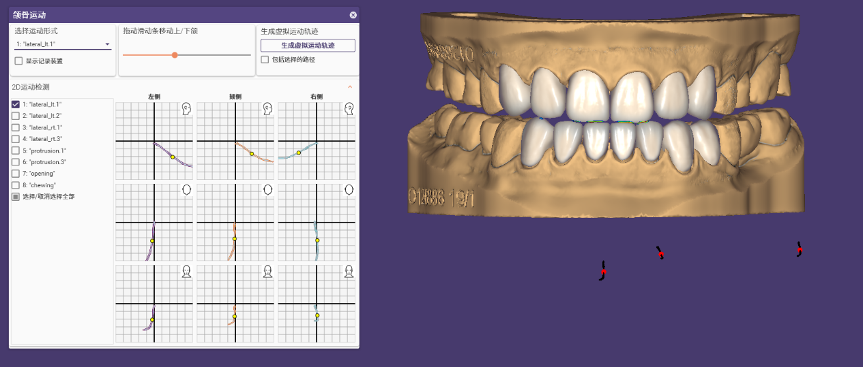
Task: Click sagittal head icon in left graph
Action: click(x=187, y=109)
